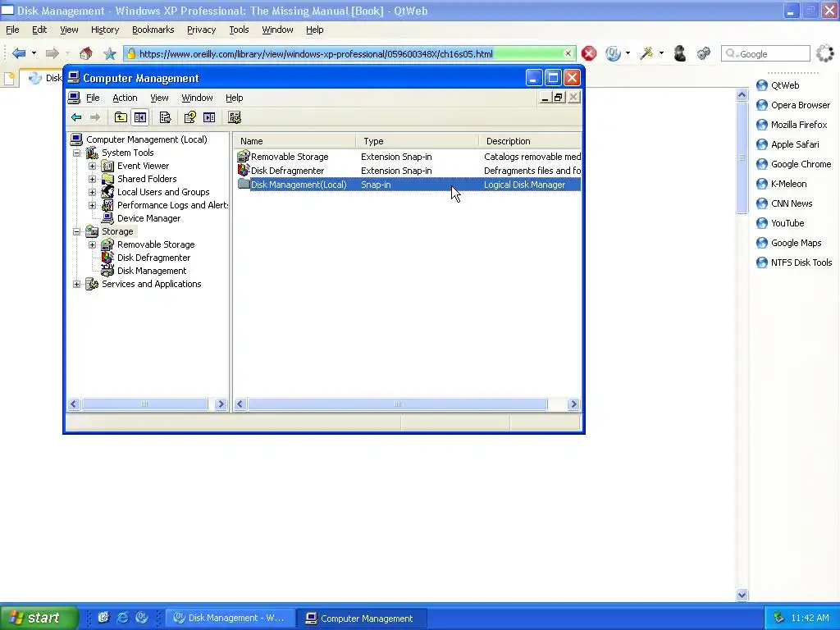Select Computer Management (Local) root node
This screenshot has width=840, height=630.
[146, 139]
